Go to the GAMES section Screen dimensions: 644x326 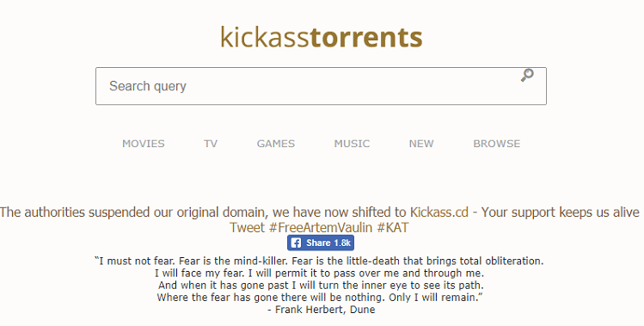(276, 144)
